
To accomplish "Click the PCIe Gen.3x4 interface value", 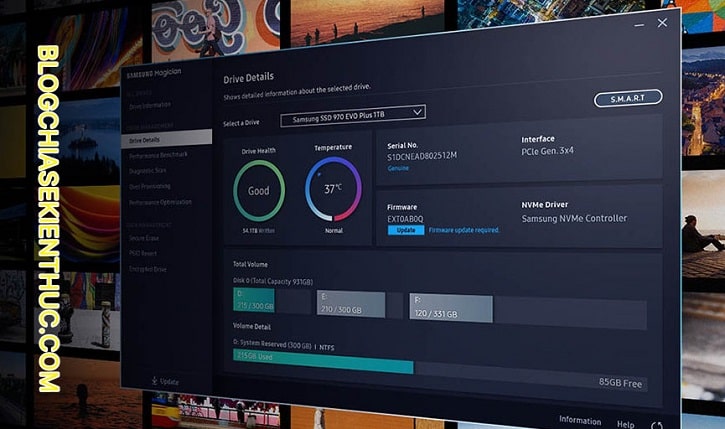I will coord(547,151).
